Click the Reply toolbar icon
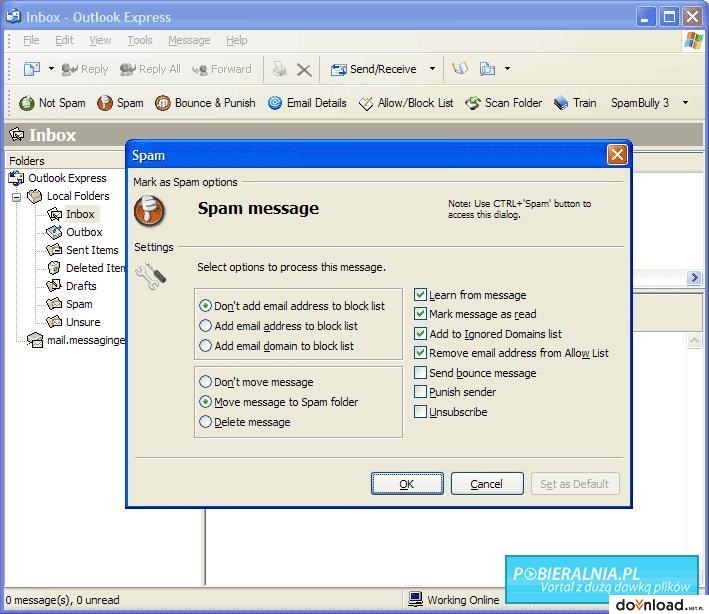 [70, 69]
